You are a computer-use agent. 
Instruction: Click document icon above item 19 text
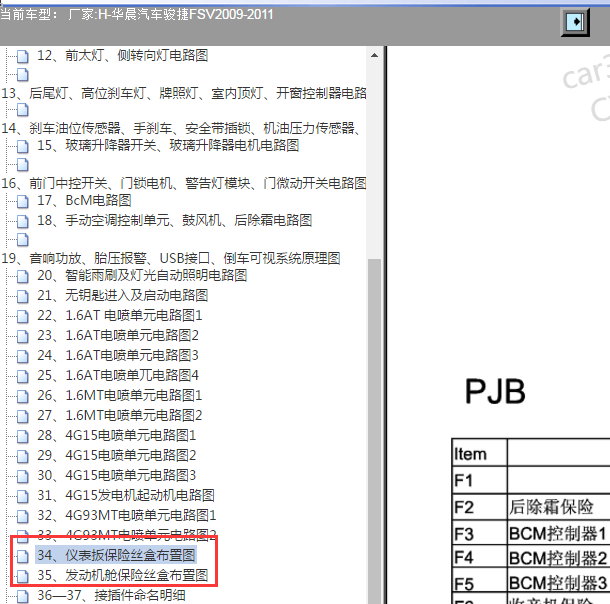pyautogui.click(x=23, y=240)
